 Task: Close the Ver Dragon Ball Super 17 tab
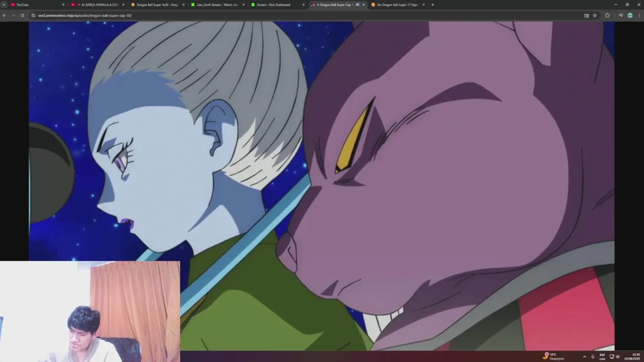[x=424, y=5]
